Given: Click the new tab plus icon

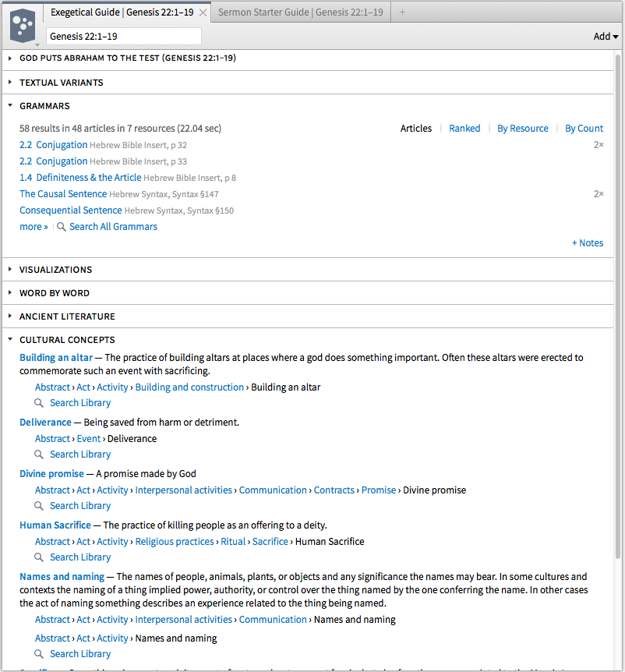Looking at the screenshot, I should pyautogui.click(x=402, y=12).
